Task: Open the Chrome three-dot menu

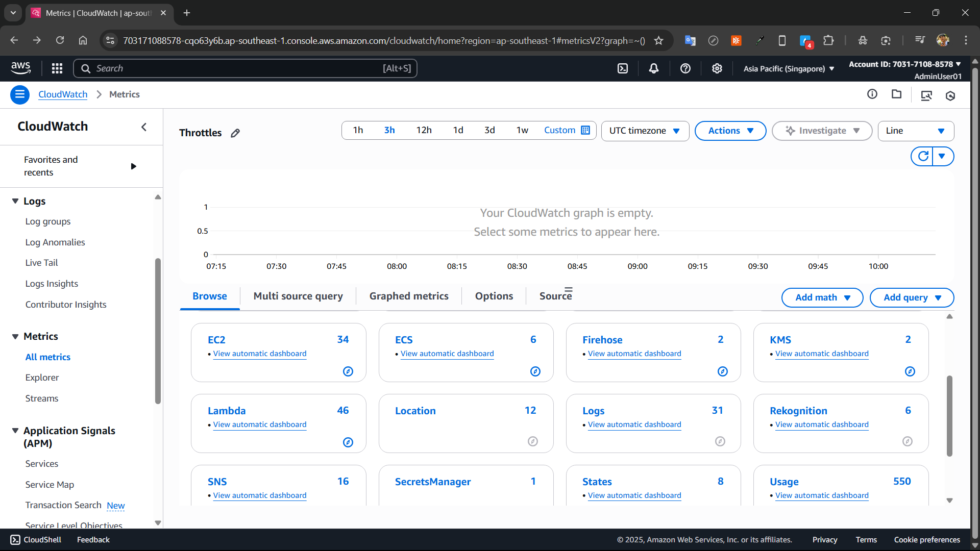Action: click(966, 40)
